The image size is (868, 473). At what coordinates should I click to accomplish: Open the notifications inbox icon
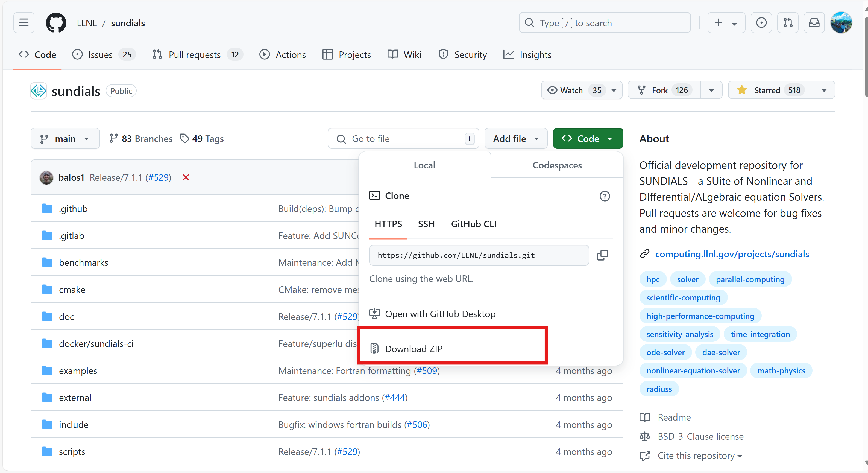coord(814,23)
